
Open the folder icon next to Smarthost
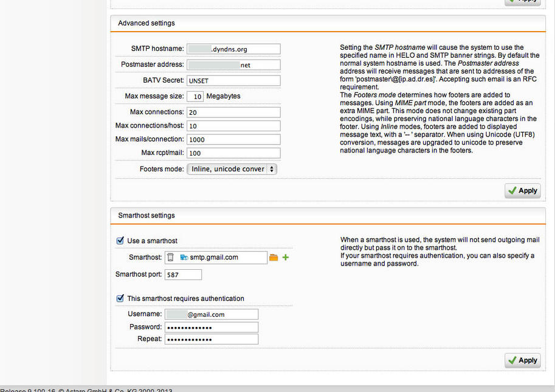(x=274, y=258)
